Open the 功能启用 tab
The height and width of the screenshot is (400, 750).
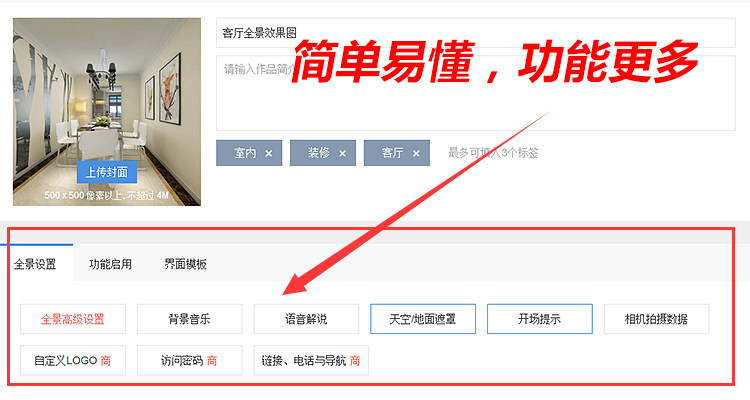click(110, 264)
